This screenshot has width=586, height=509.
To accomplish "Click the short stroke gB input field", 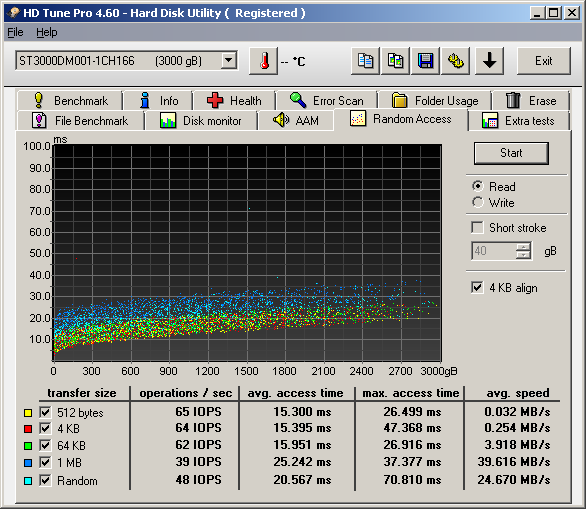I will click(x=494, y=251).
